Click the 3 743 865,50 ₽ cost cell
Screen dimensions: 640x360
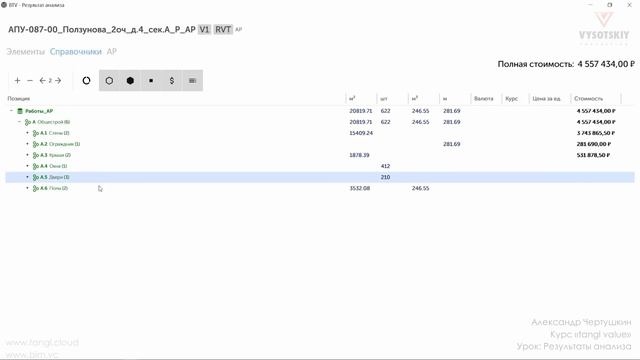(596, 133)
